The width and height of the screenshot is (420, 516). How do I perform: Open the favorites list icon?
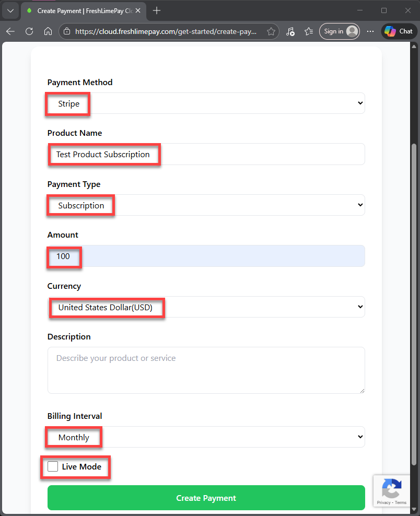[x=309, y=31]
